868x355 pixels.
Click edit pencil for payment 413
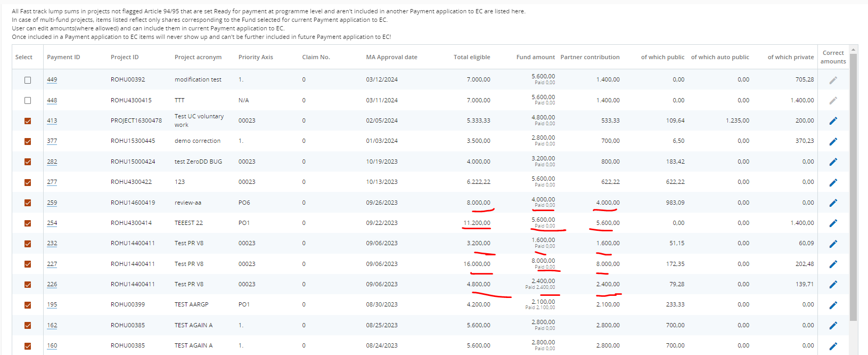pos(833,121)
